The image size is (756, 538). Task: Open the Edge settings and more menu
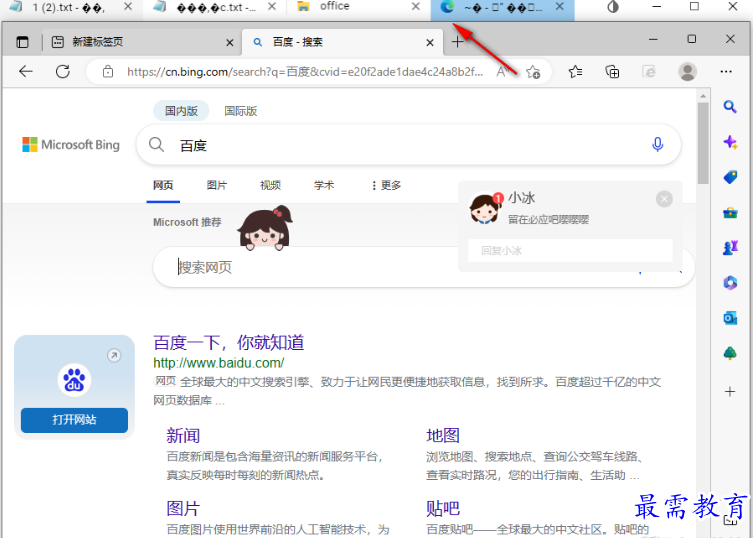click(726, 71)
